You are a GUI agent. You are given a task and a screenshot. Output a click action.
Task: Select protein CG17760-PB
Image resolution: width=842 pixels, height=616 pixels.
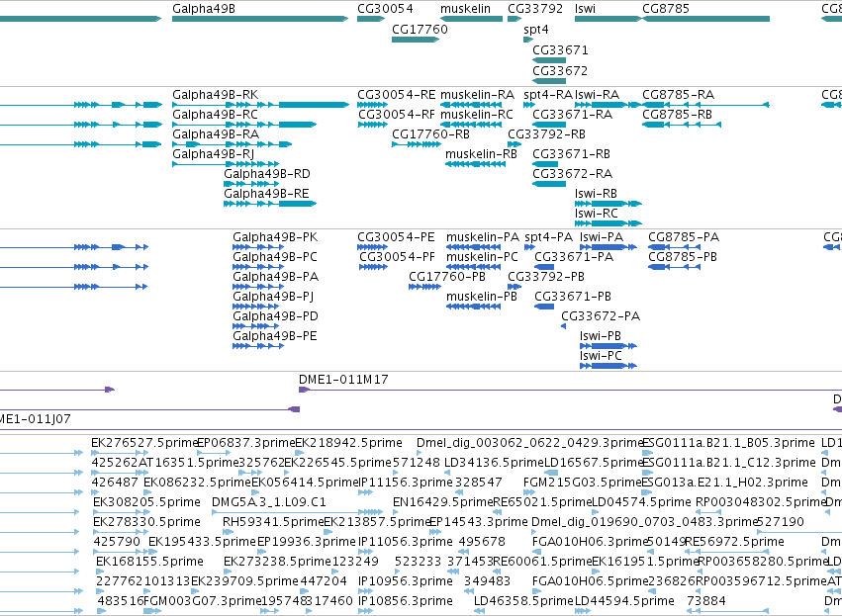447,277
